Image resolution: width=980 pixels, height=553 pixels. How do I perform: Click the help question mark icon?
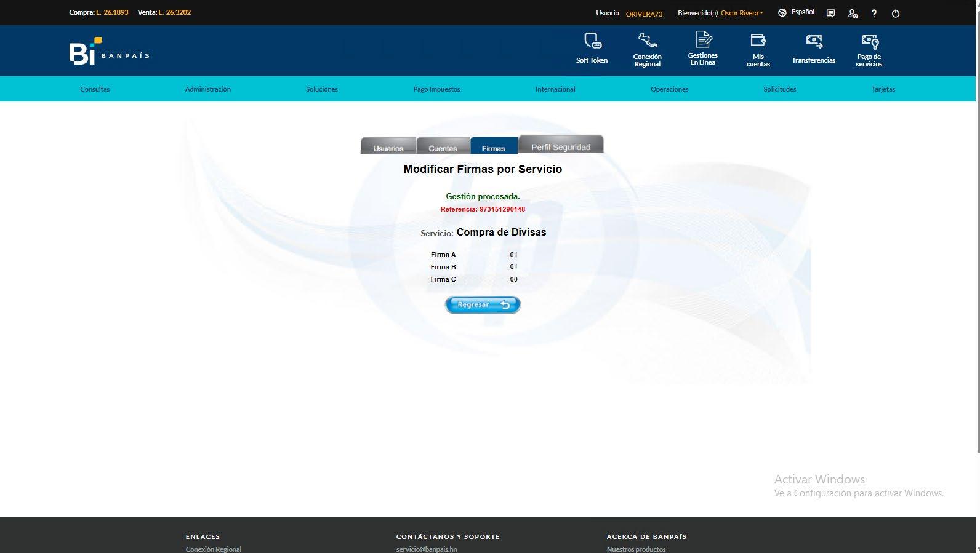point(874,13)
